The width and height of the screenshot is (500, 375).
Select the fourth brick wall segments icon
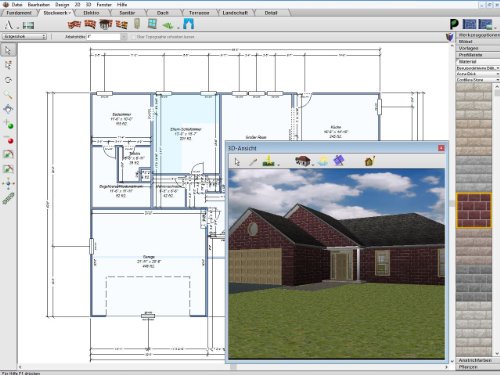coord(122,24)
